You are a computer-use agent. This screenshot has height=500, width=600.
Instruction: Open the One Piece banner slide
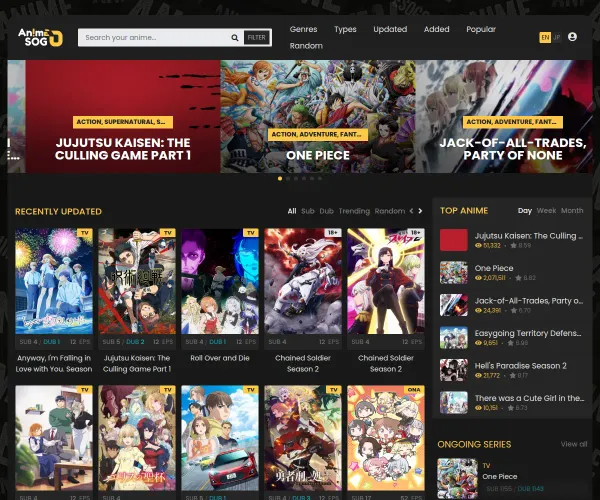tap(318, 116)
